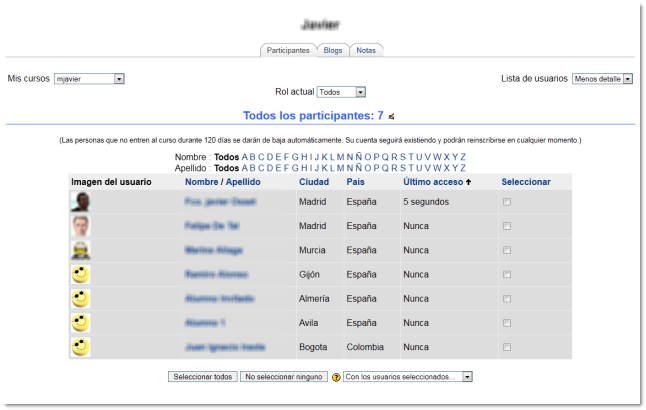Tick the checkbox for the Murcia participant

click(507, 250)
